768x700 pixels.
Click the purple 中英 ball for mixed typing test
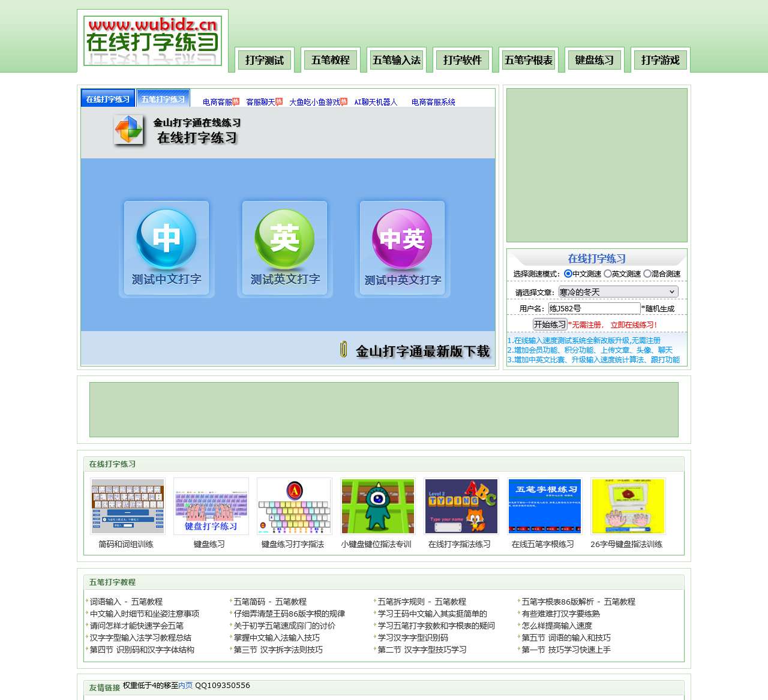(401, 238)
